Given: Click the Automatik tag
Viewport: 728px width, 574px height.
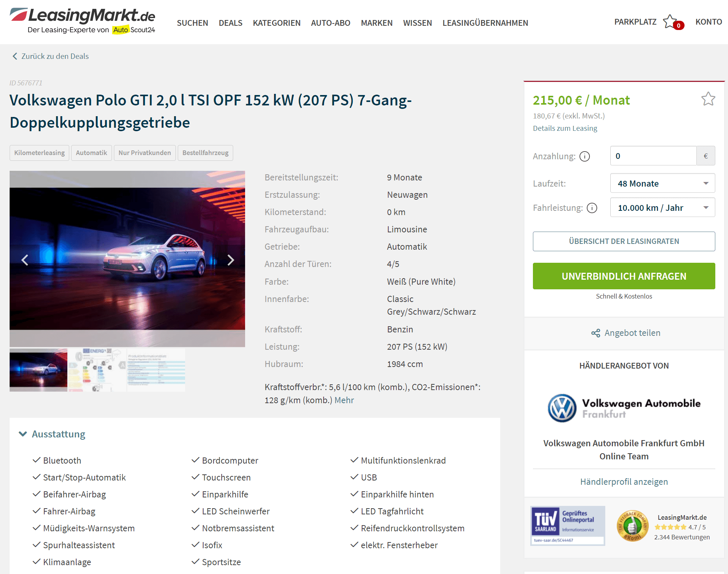Looking at the screenshot, I should (x=92, y=153).
